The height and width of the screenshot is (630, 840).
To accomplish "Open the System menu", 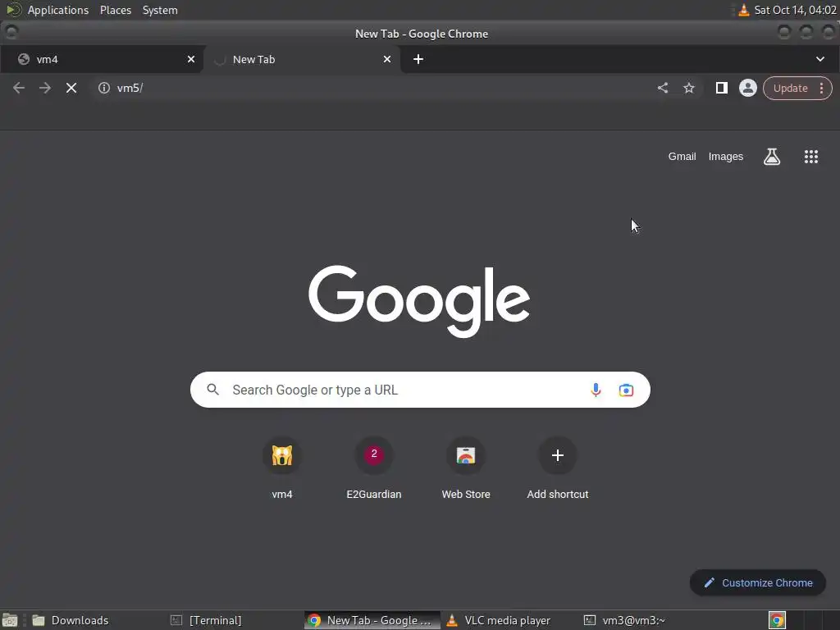I will coord(160,10).
